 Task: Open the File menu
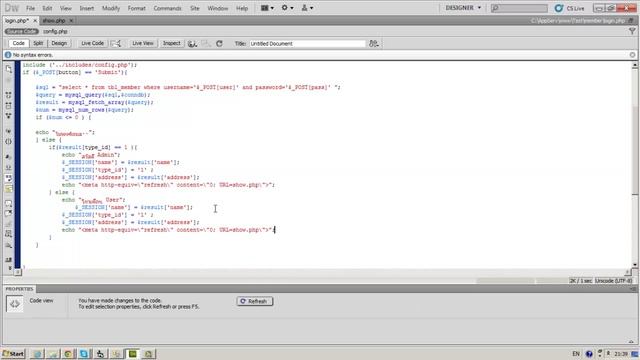point(30,8)
